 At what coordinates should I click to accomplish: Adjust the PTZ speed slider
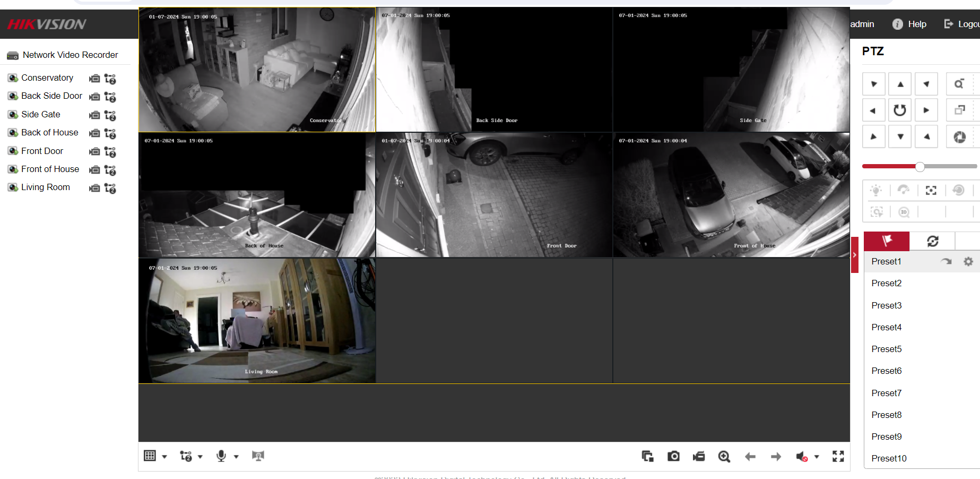tap(918, 166)
